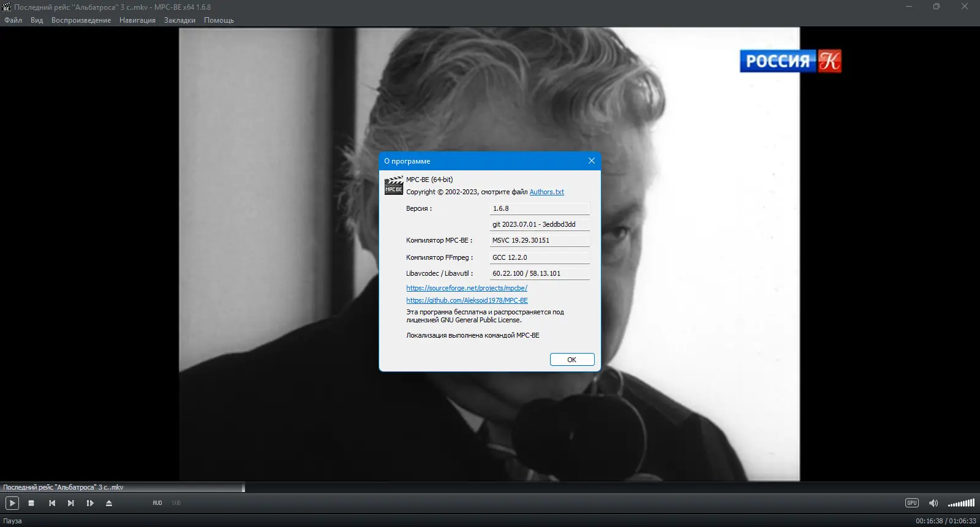Open the AUD audio track selector
980x527 pixels.
(157, 503)
